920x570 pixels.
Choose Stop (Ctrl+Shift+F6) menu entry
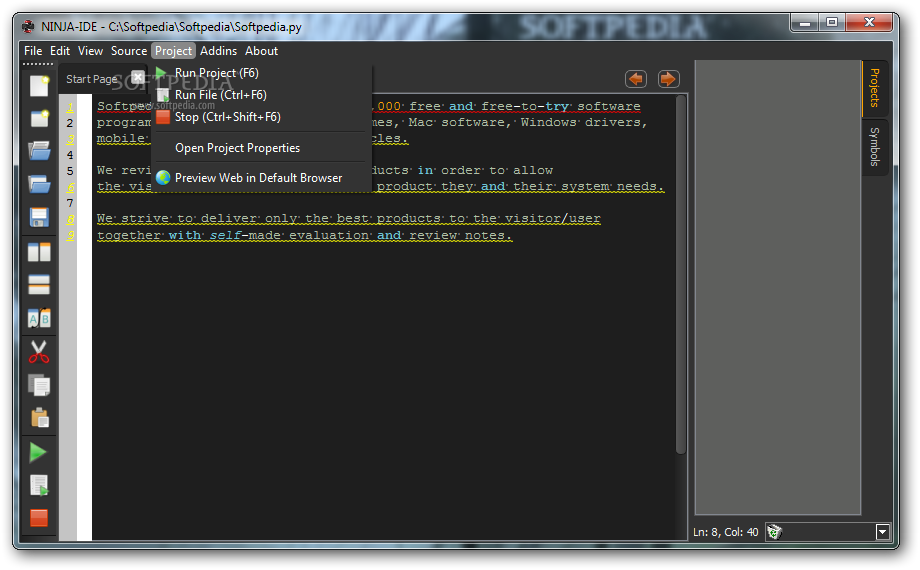262,117
